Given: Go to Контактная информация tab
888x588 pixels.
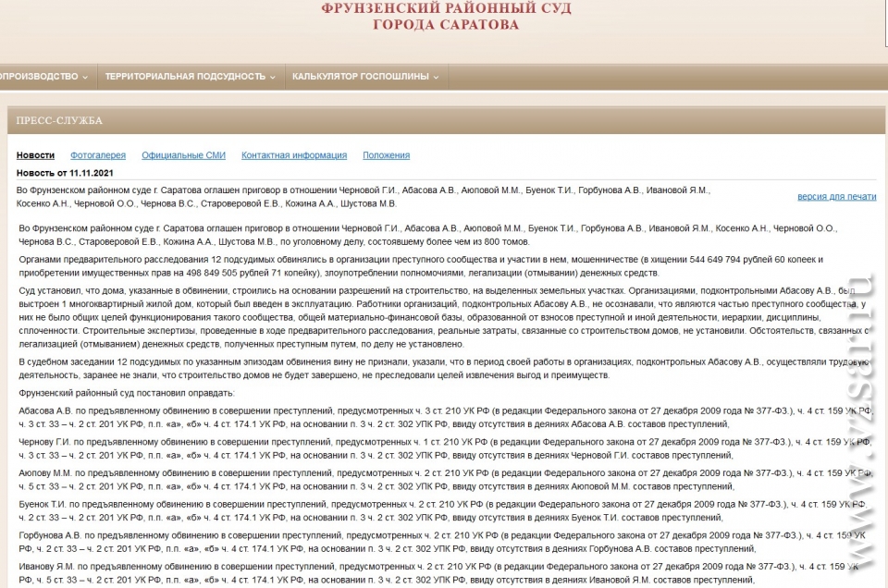Looking at the screenshot, I should pos(294,155).
